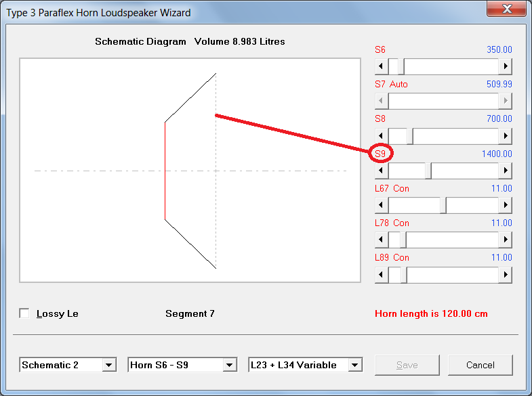Increase L78 Con with right arrow
This screenshot has width=532, height=396.
[505, 240]
